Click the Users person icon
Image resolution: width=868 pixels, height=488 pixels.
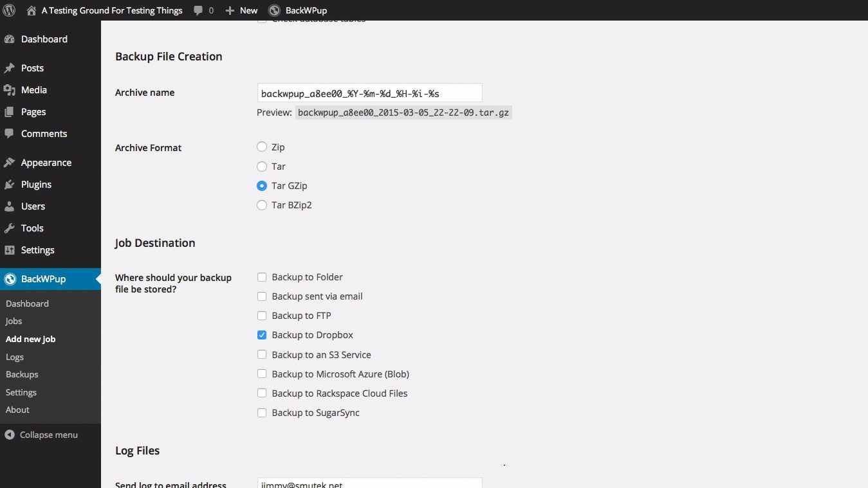tap(9, 206)
